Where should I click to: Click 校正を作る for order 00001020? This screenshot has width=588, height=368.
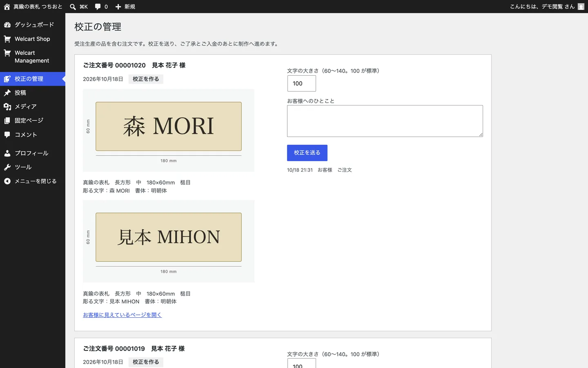pyautogui.click(x=146, y=79)
